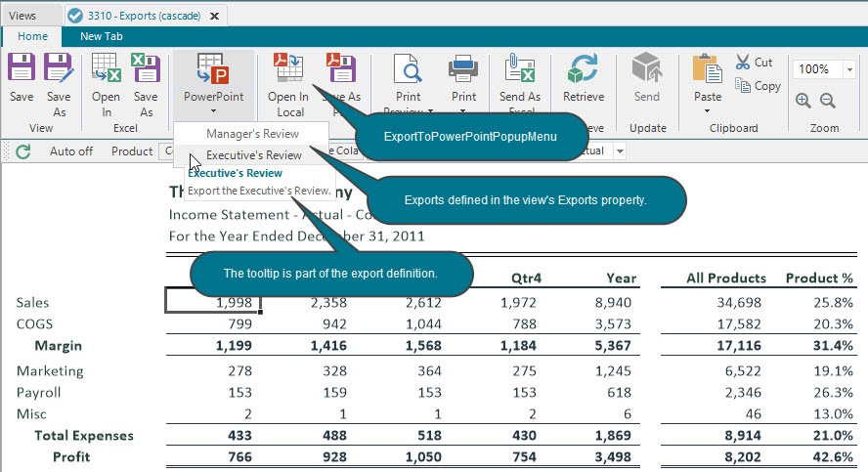Open the view in Excel
The width and height of the screenshot is (868, 472).
[106, 67]
